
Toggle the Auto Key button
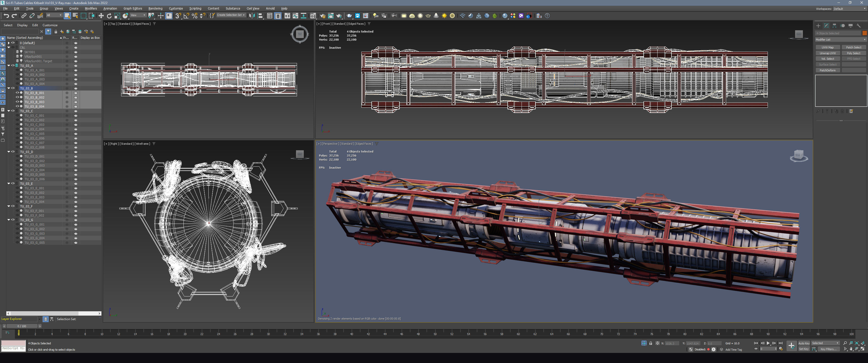pyautogui.click(x=804, y=343)
